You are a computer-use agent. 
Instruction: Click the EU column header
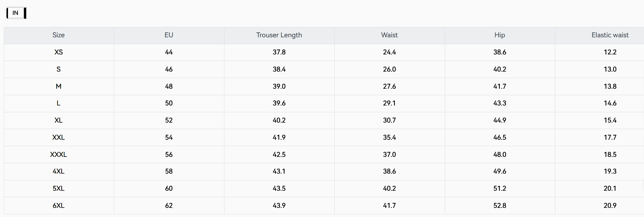169,35
